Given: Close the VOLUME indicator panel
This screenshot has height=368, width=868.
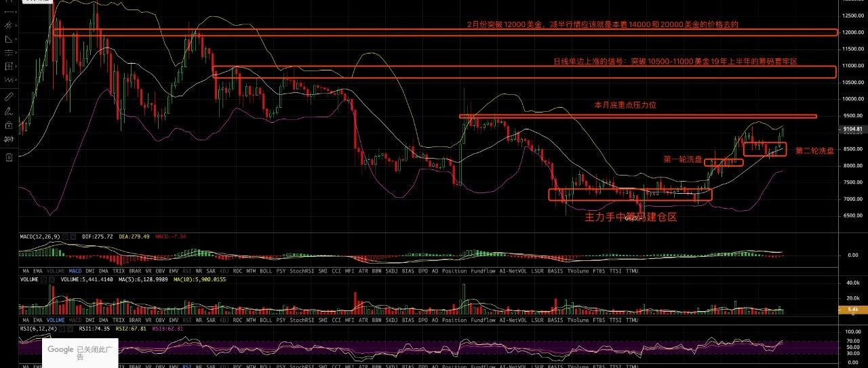Looking at the screenshot, I should point(52,279).
